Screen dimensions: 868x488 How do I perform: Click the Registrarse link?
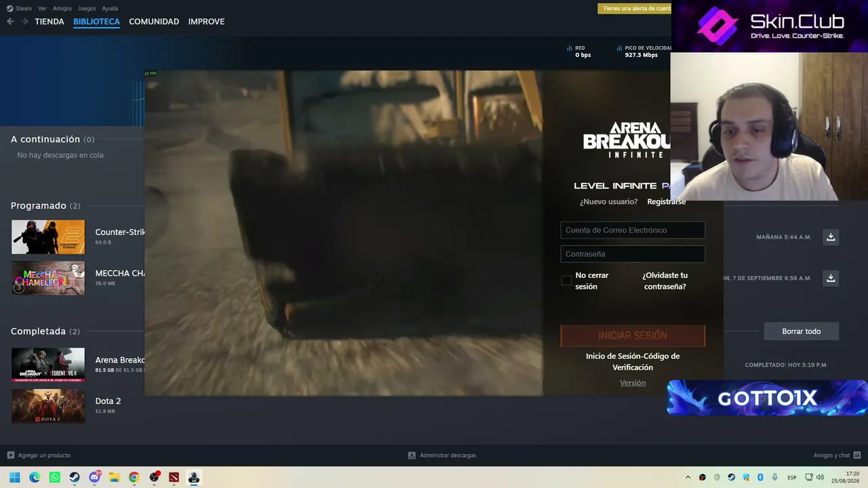pyautogui.click(x=666, y=201)
